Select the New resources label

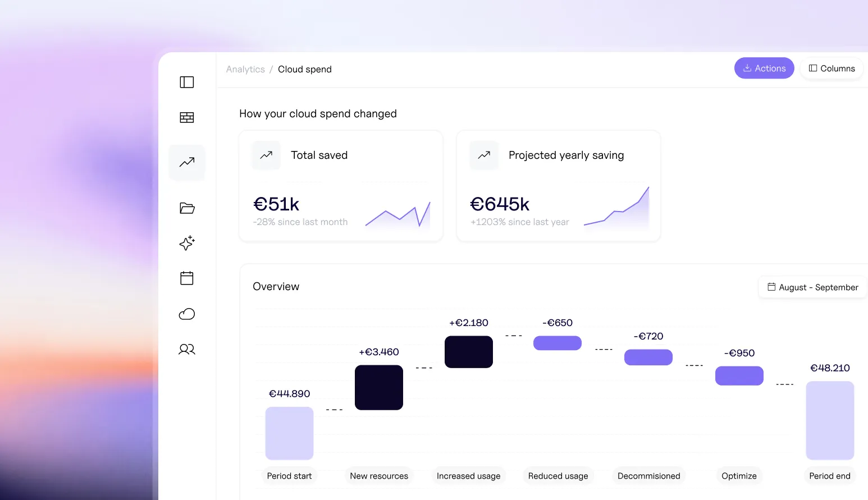379,476
